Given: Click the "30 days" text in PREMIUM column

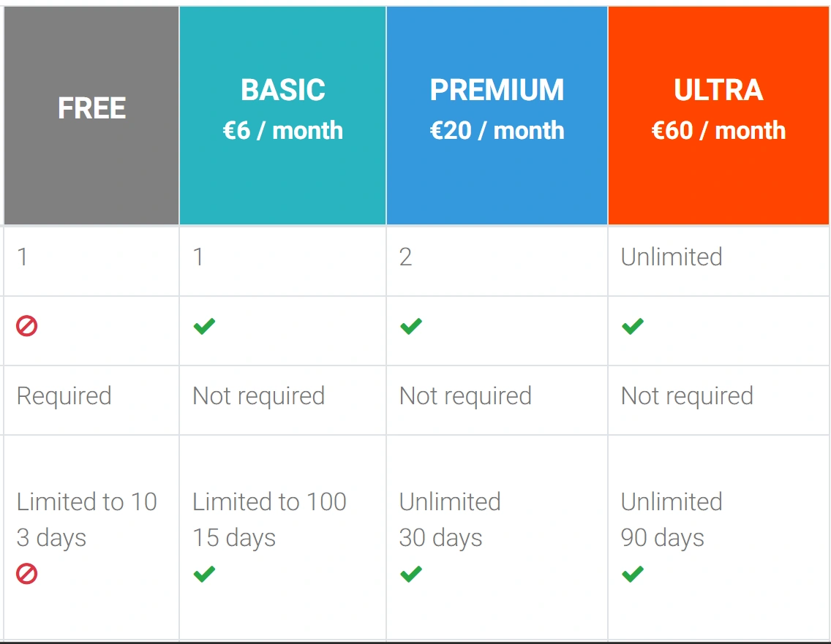Looking at the screenshot, I should (441, 538).
